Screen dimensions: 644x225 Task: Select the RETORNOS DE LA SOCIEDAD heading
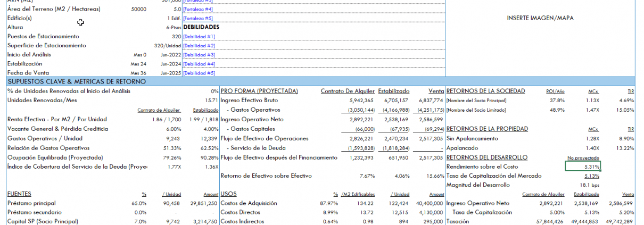coord(485,91)
